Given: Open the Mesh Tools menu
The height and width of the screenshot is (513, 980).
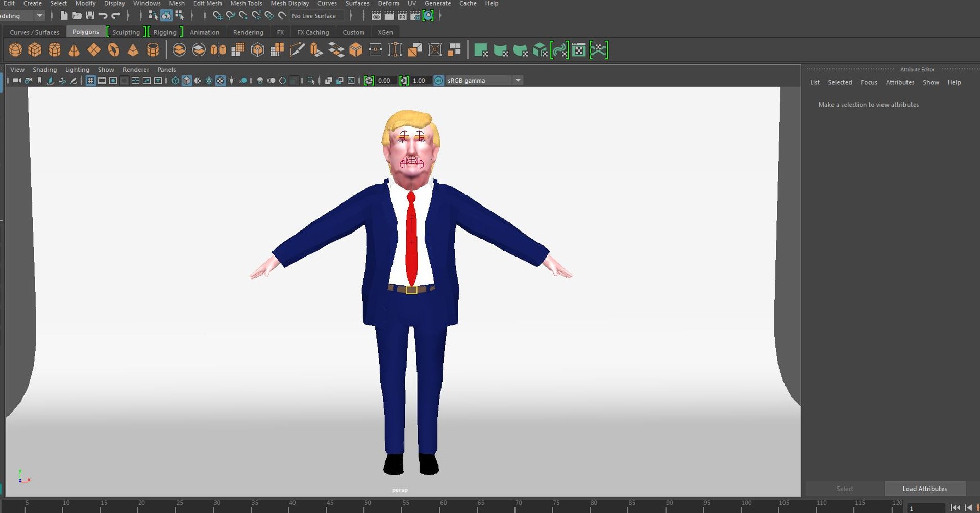Looking at the screenshot, I should tap(246, 3).
